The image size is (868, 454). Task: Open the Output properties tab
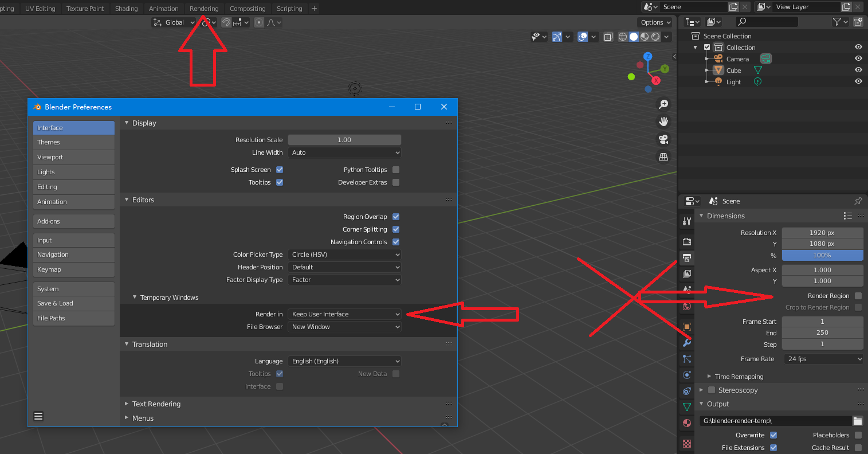point(687,257)
